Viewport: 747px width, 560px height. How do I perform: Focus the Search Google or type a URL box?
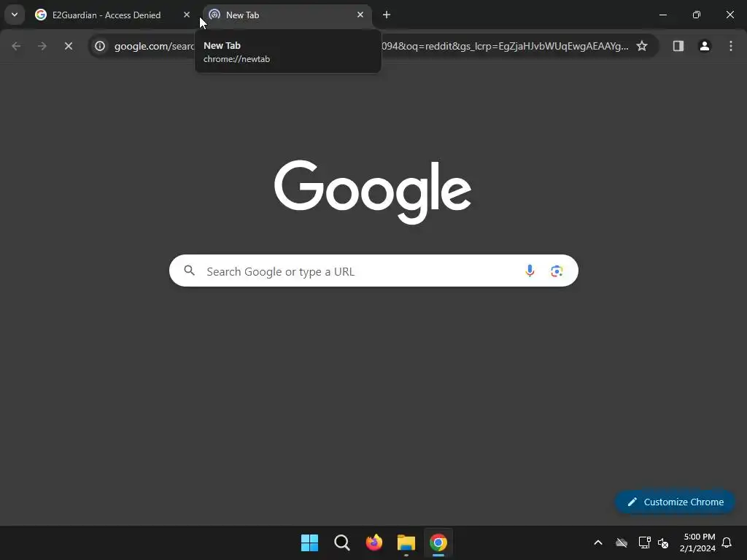pos(373,271)
